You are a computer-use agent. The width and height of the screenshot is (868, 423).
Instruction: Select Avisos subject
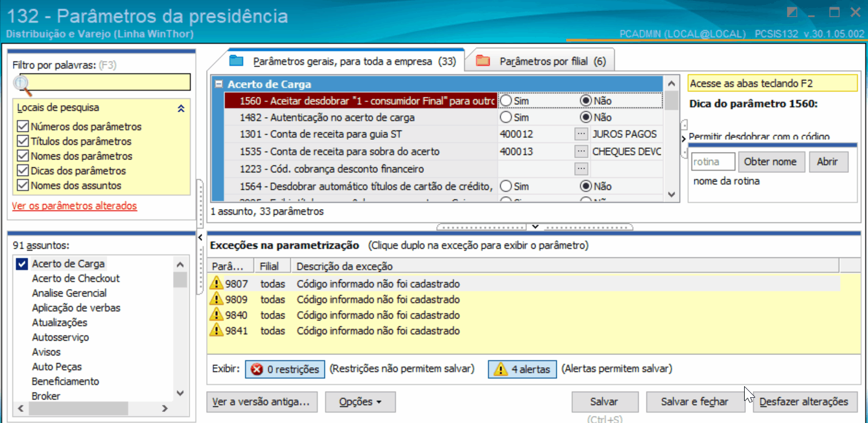[x=46, y=352]
